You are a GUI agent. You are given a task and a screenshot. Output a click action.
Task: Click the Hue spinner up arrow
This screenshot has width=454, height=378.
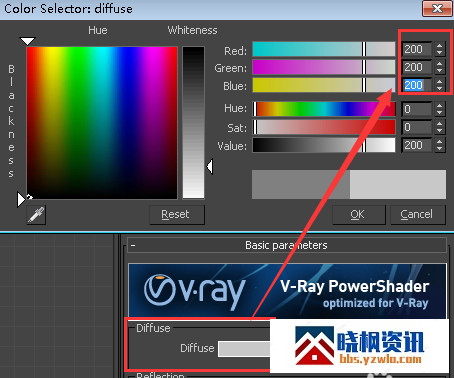coord(440,105)
